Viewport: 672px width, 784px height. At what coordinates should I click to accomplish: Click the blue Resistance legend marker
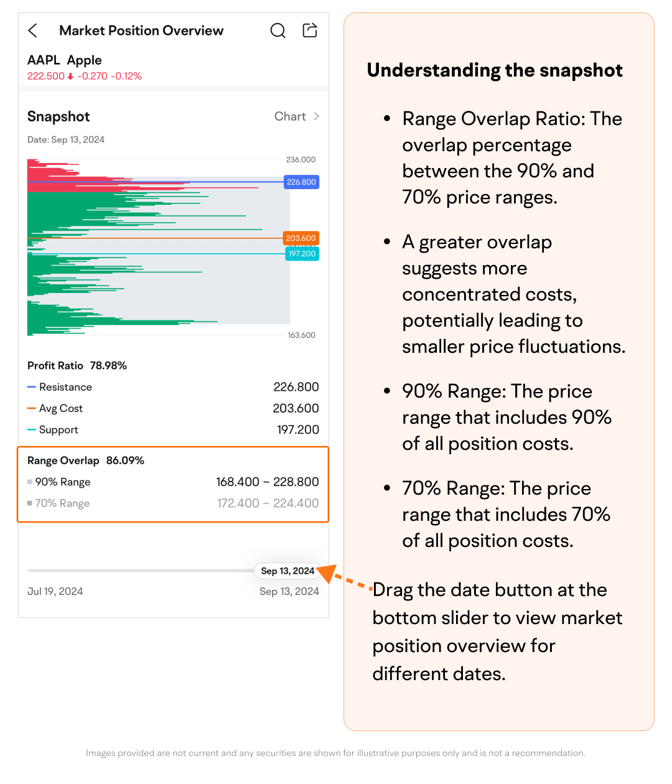(32, 387)
